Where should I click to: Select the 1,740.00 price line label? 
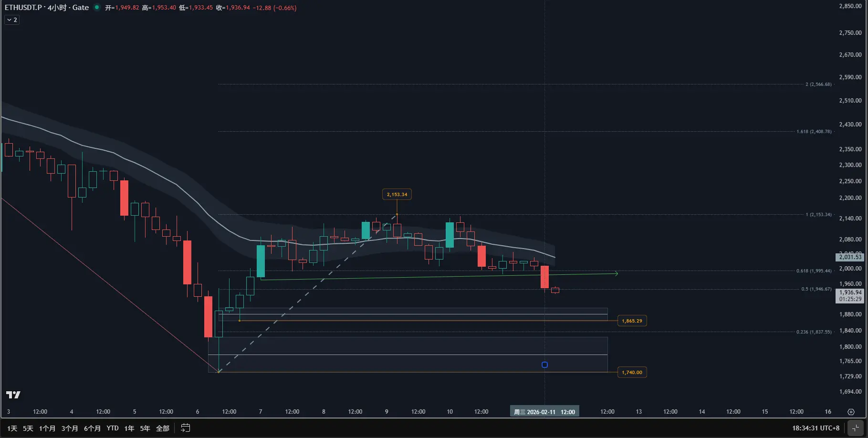(x=632, y=373)
